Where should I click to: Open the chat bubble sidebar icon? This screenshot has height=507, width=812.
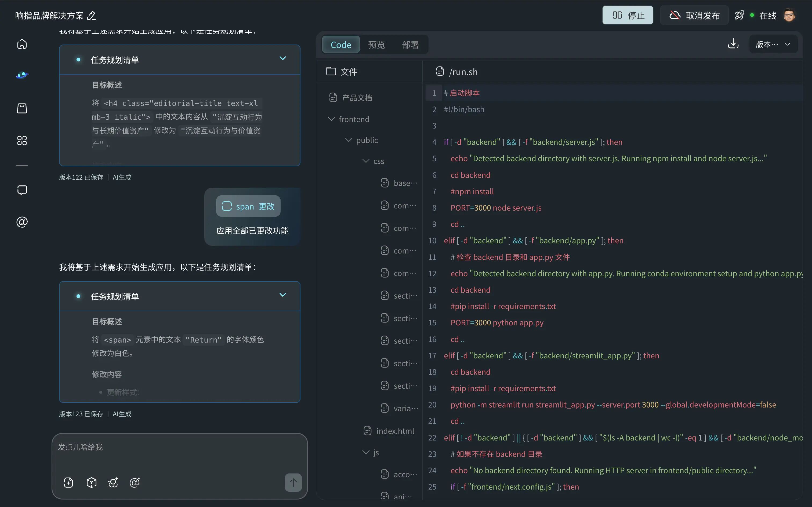(x=22, y=190)
